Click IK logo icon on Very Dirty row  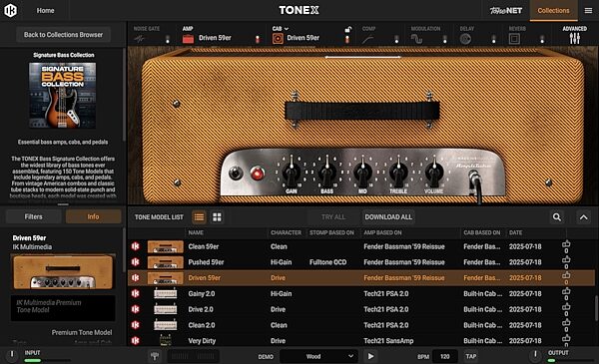coord(135,340)
